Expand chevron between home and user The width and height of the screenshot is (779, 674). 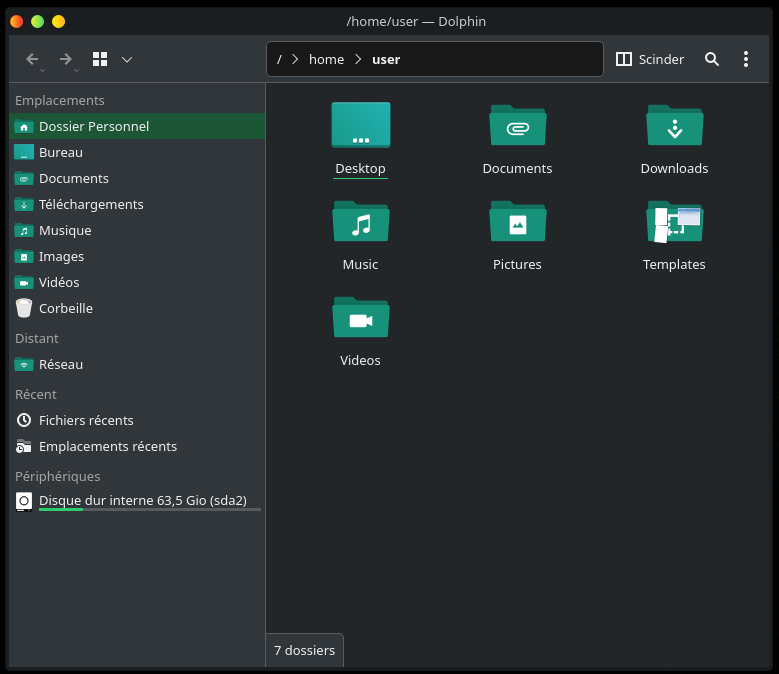click(x=358, y=59)
